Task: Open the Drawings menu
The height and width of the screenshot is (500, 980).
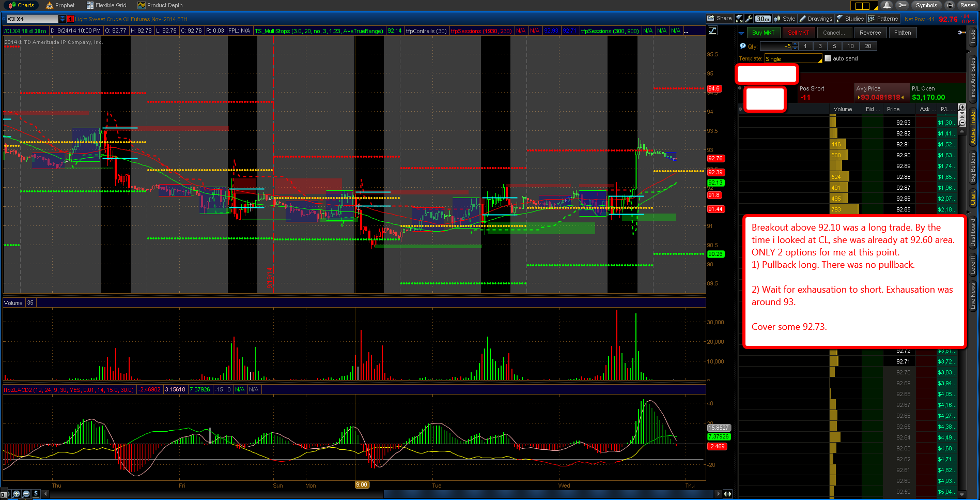Action: 816,19
